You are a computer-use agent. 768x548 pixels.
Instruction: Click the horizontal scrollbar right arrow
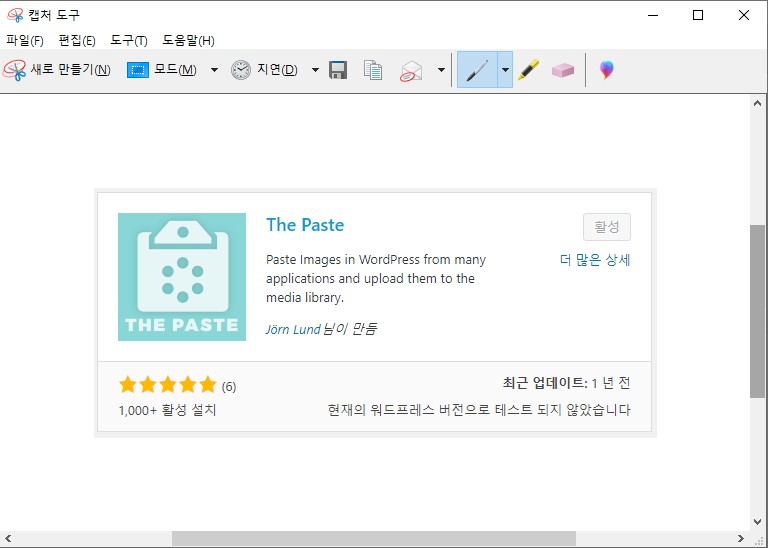point(741,539)
